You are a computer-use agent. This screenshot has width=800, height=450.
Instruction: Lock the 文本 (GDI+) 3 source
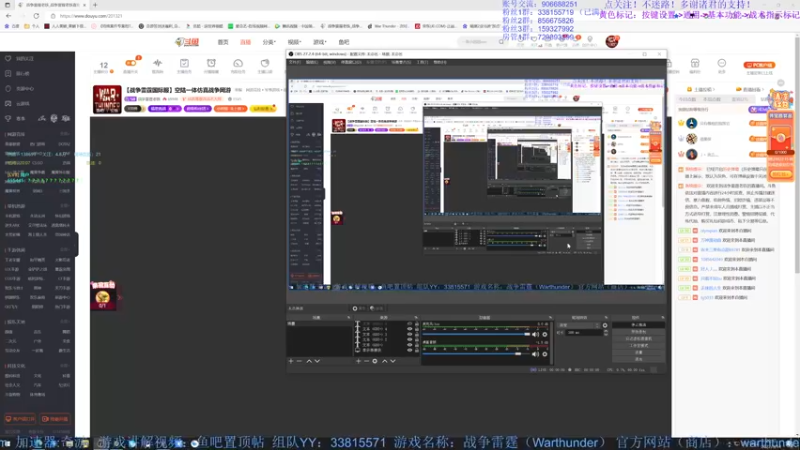click(x=416, y=335)
